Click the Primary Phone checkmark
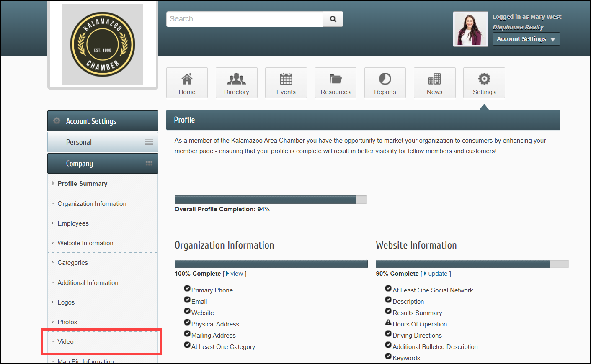 [x=187, y=289]
